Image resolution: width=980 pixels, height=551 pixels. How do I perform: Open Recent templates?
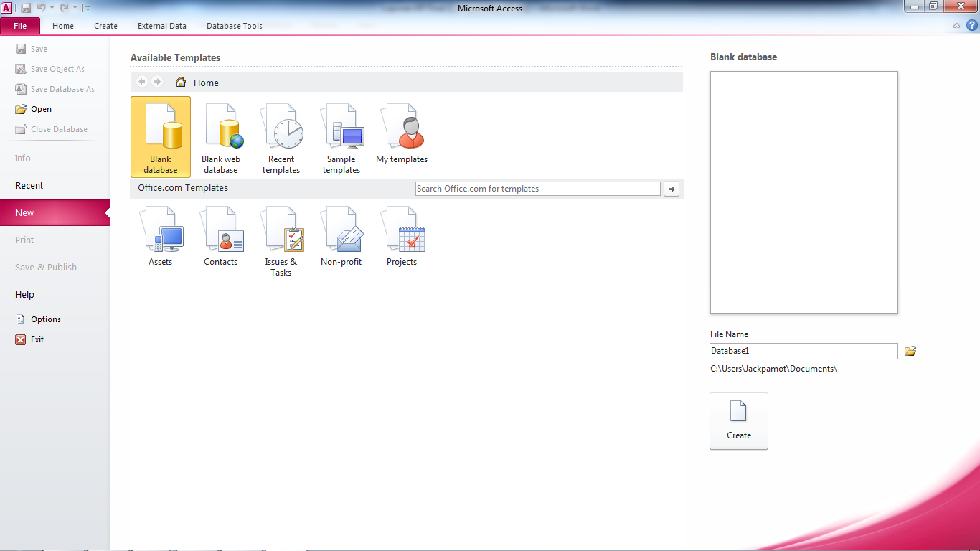pyautogui.click(x=281, y=137)
